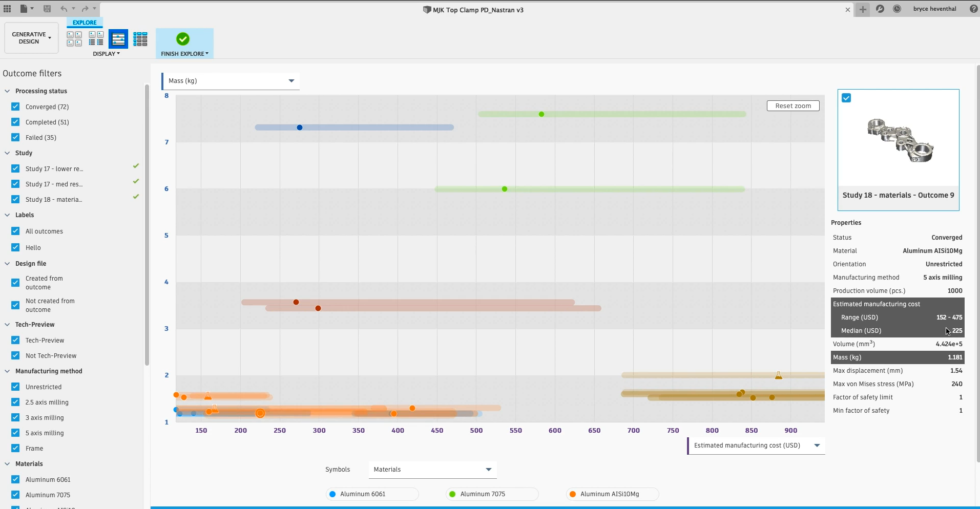Collapse the Processing status section

pyautogui.click(x=7, y=91)
